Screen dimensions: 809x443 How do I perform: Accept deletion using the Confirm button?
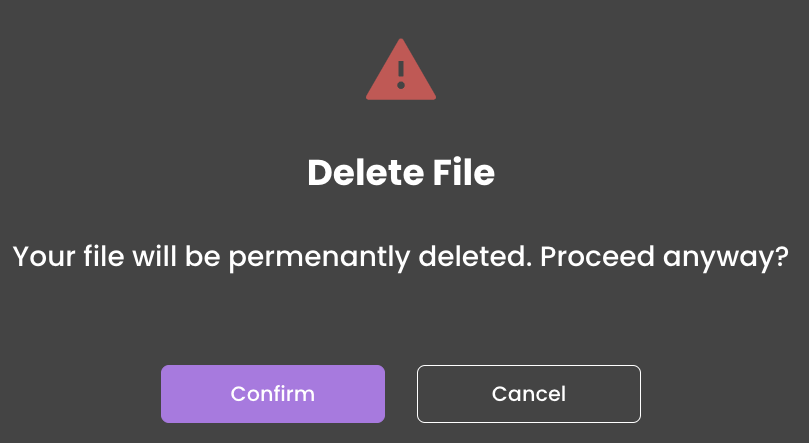pos(273,394)
